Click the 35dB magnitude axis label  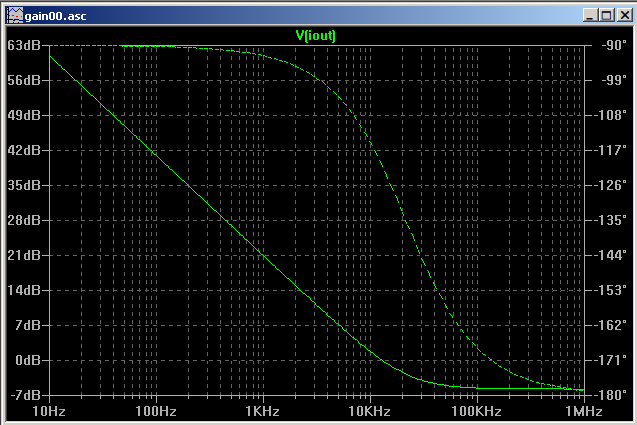(24, 185)
